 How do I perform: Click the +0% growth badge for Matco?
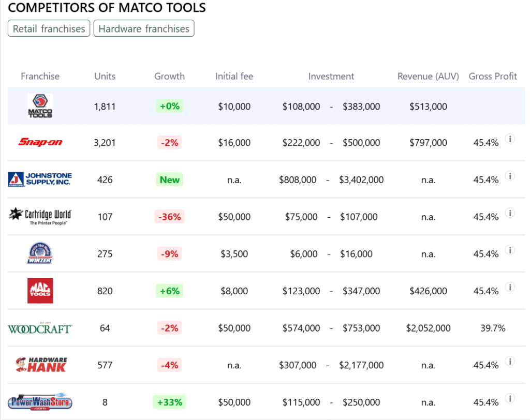tap(169, 106)
